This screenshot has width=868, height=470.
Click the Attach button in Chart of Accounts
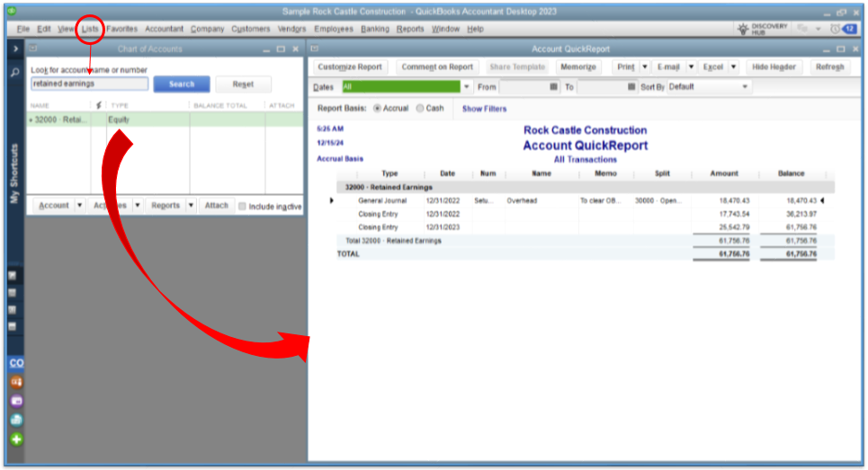click(x=217, y=205)
